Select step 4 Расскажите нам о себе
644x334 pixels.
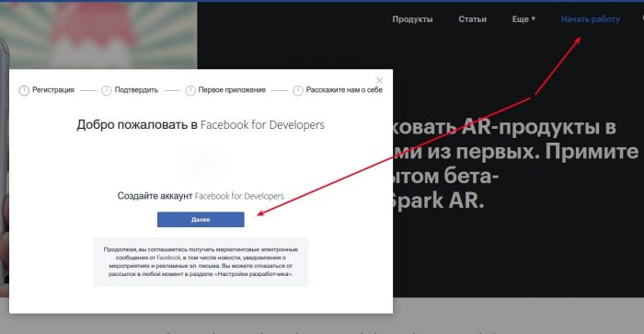coord(338,90)
